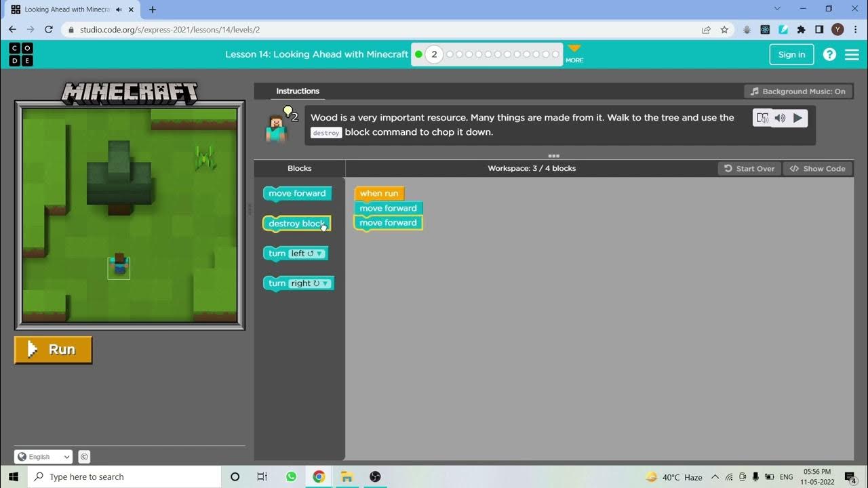This screenshot has width=868, height=488.
Task: Select the first move forward workspace block
Action: [x=388, y=208]
